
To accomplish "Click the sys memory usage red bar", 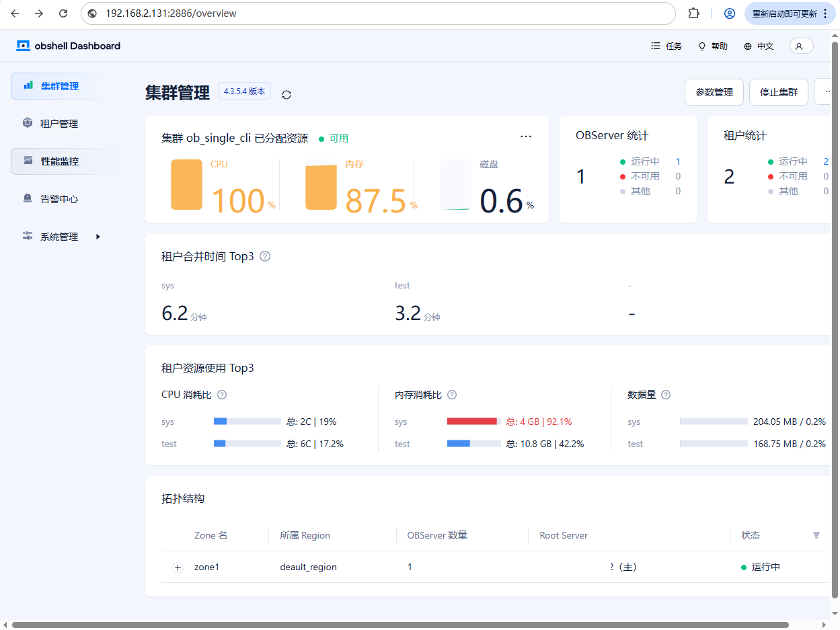I will click(471, 422).
